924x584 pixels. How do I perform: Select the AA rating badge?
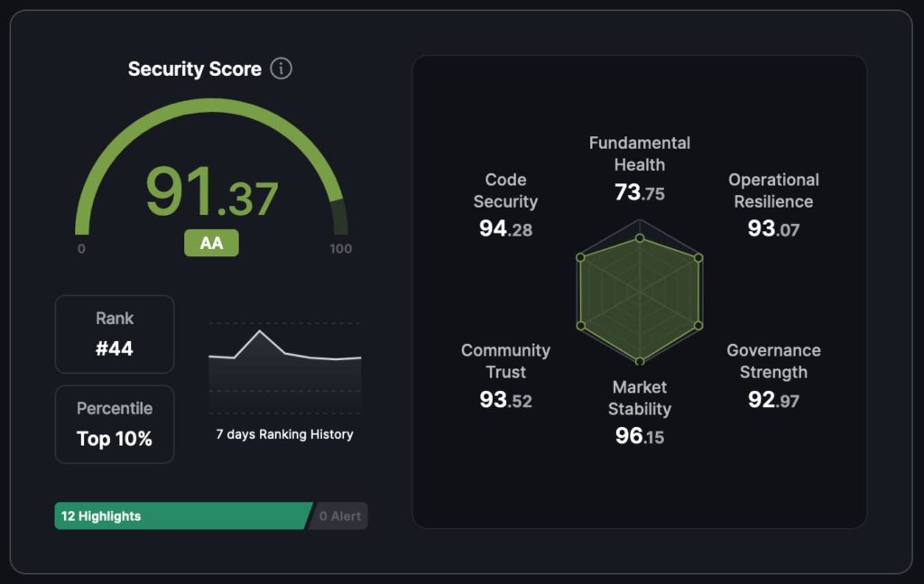point(211,243)
